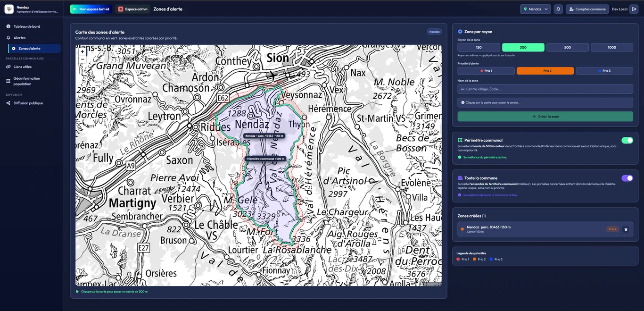Toggle the Toute la commune switch
This screenshot has width=644, height=311.
click(x=627, y=178)
